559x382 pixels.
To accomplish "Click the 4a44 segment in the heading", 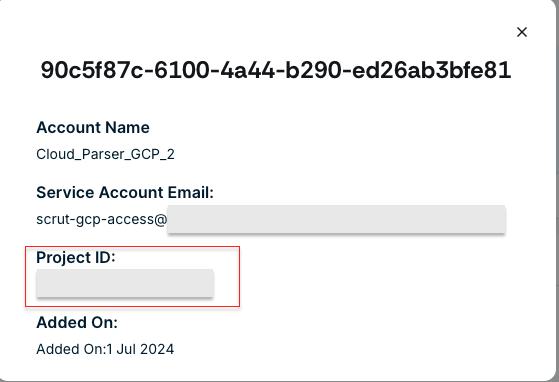I will tap(247, 70).
